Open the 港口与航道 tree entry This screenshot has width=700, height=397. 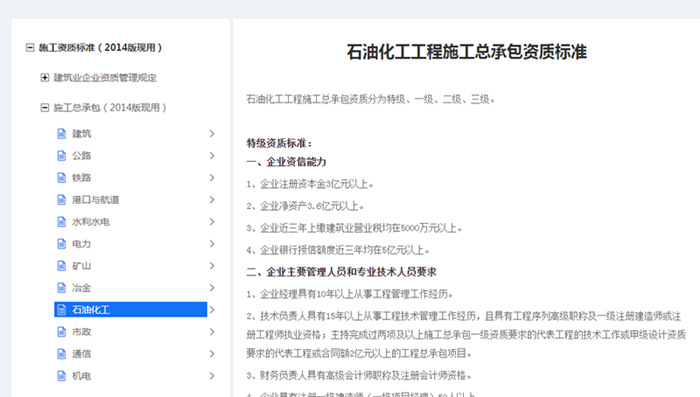(96, 200)
